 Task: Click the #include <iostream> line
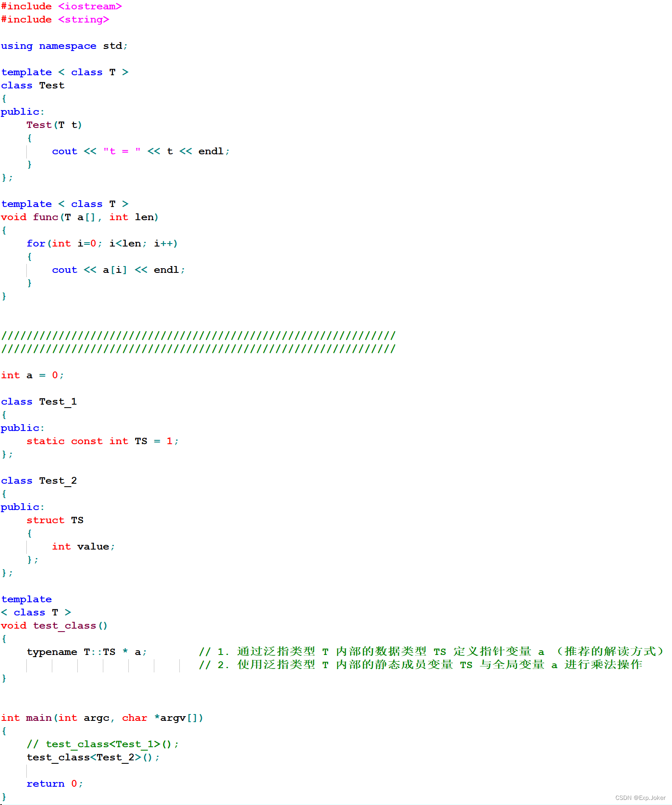pyautogui.click(x=61, y=6)
